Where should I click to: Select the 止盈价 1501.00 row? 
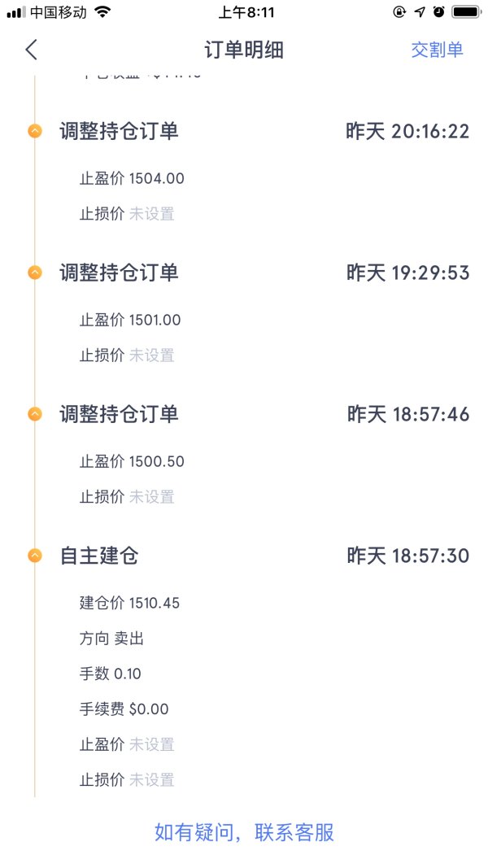(x=130, y=320)
